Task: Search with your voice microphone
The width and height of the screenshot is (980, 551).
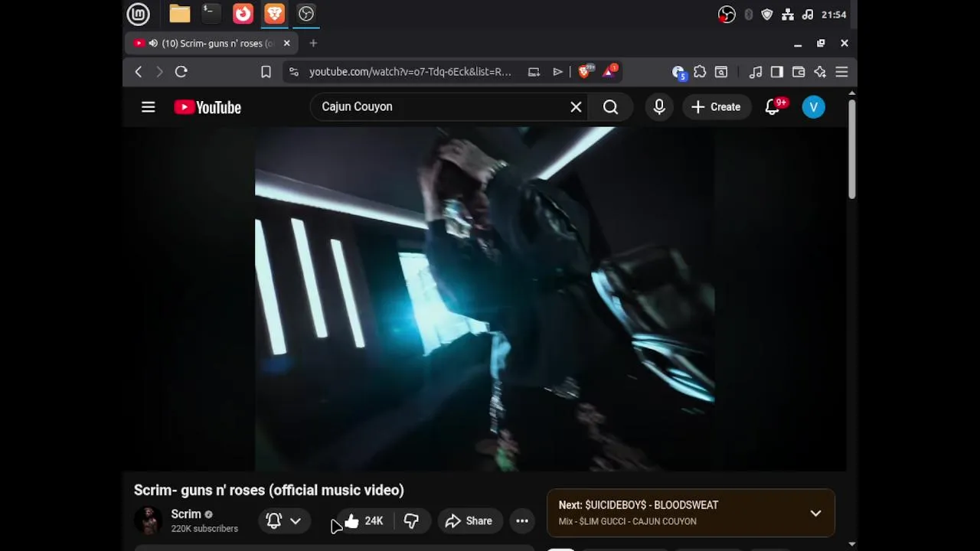Action: click(659, 107)
